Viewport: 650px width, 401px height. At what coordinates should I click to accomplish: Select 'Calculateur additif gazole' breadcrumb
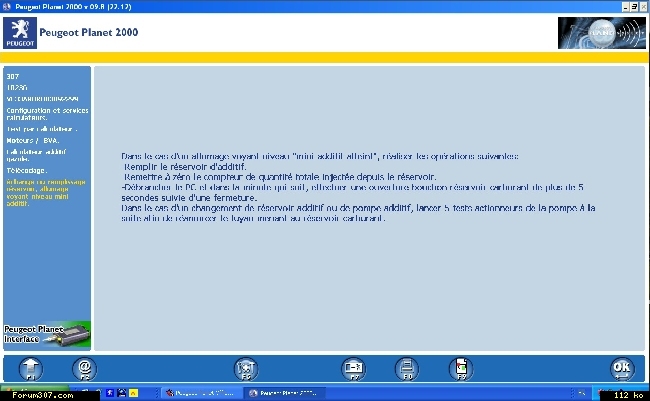[x=36, y=156]
